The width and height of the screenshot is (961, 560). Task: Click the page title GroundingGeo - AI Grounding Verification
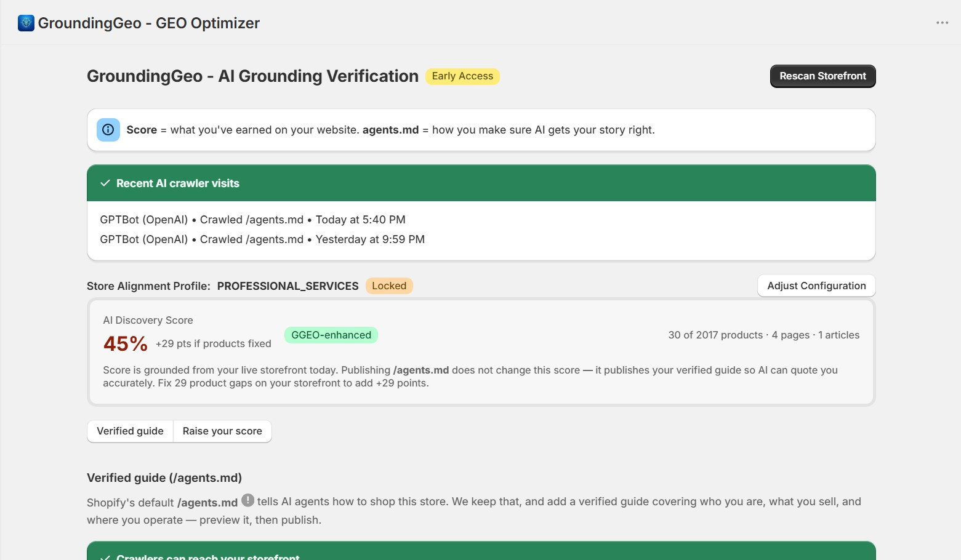pyautogui.click(x=252, y=76)
